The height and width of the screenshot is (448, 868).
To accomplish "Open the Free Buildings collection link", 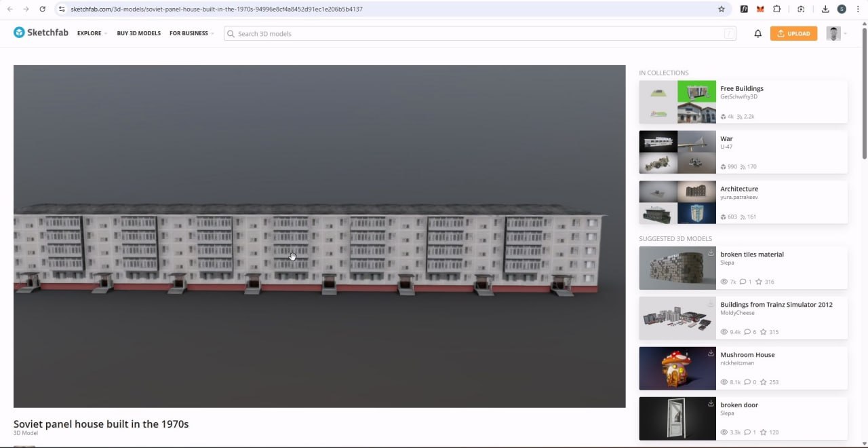I will point(741,89).
